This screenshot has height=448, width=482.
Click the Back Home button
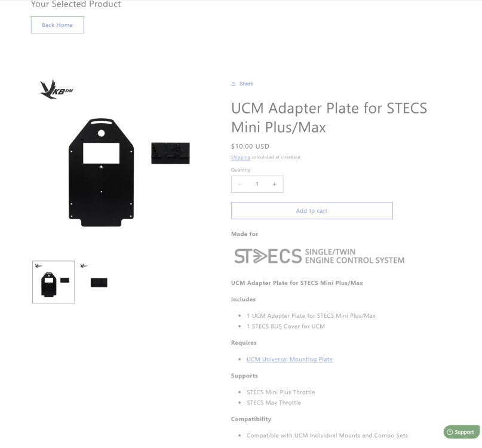[x=57, y=24]
